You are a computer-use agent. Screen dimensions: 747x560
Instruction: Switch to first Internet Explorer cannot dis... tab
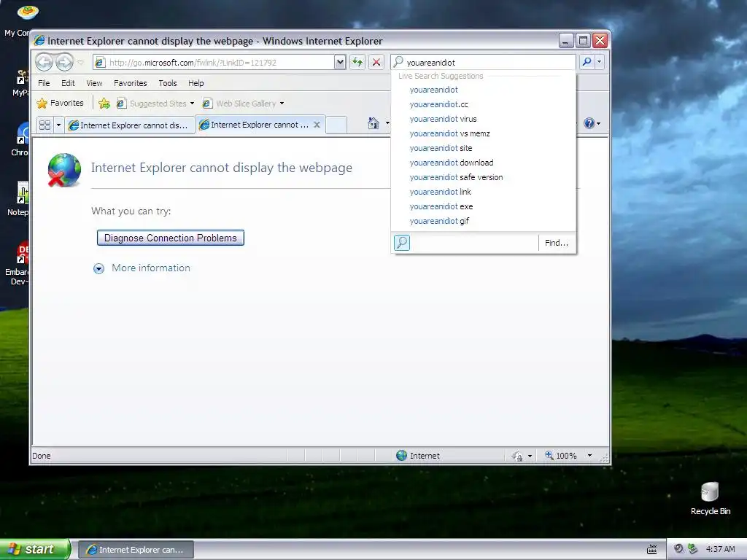click(x=129, y=125)
